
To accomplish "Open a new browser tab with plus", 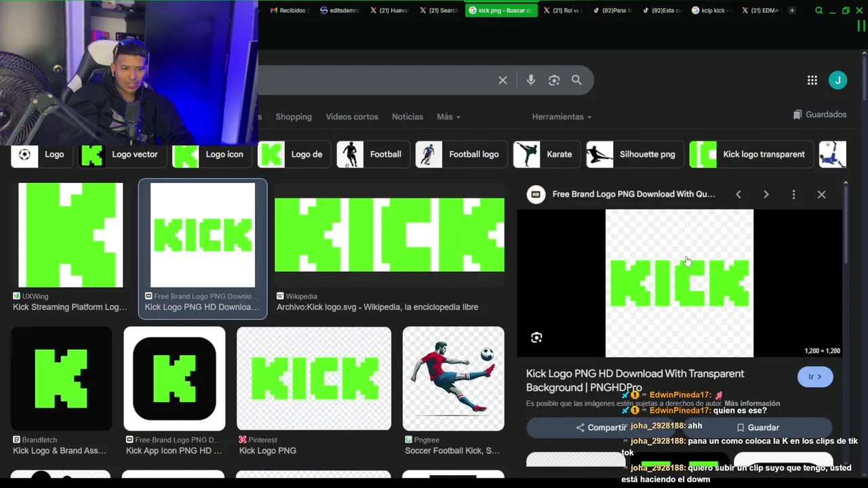I will (x=792, y=10).
